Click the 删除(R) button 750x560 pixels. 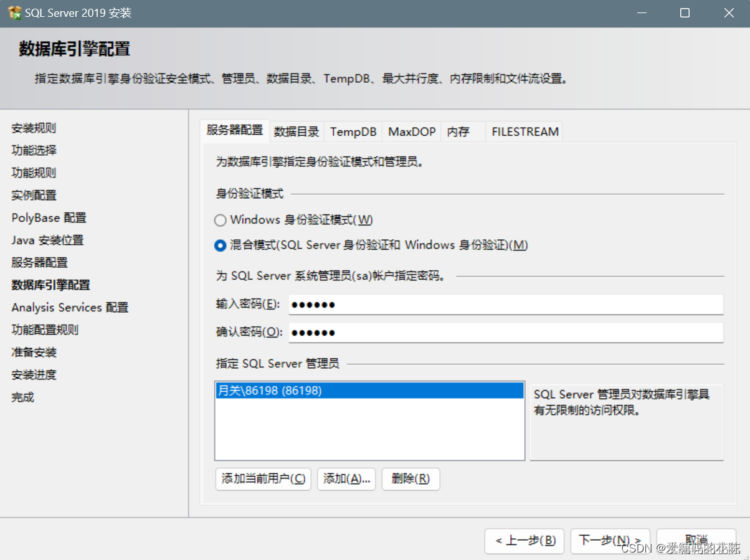411,478
